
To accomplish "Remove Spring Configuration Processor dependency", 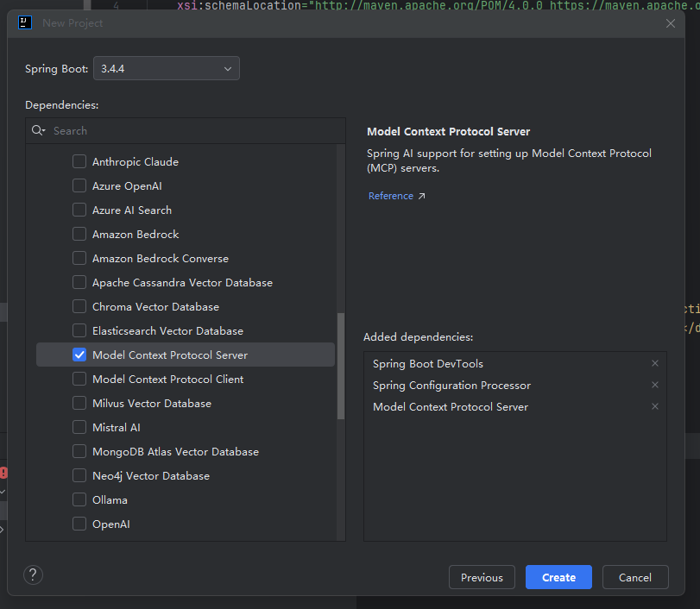I will tap(655, 385).
